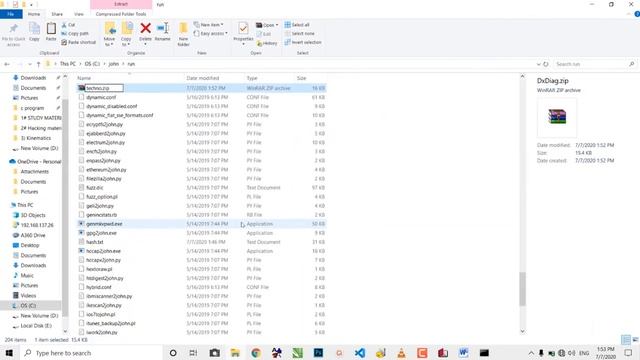
Task: Click the Help question mark icon
Action: pyautogui.click(x=637, y=14)
